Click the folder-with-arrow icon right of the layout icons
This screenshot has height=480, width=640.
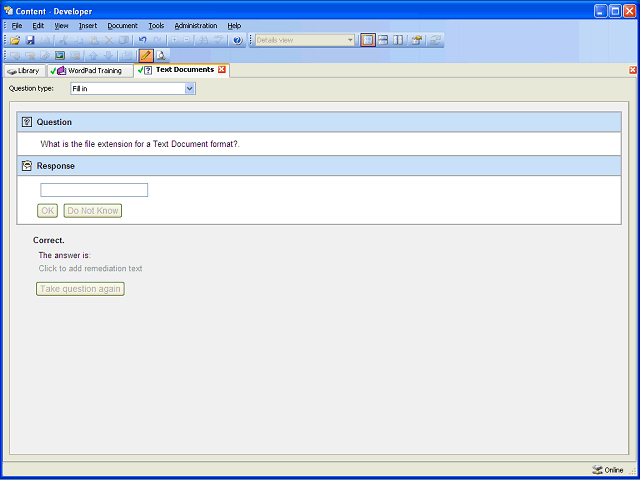point(416,40)
